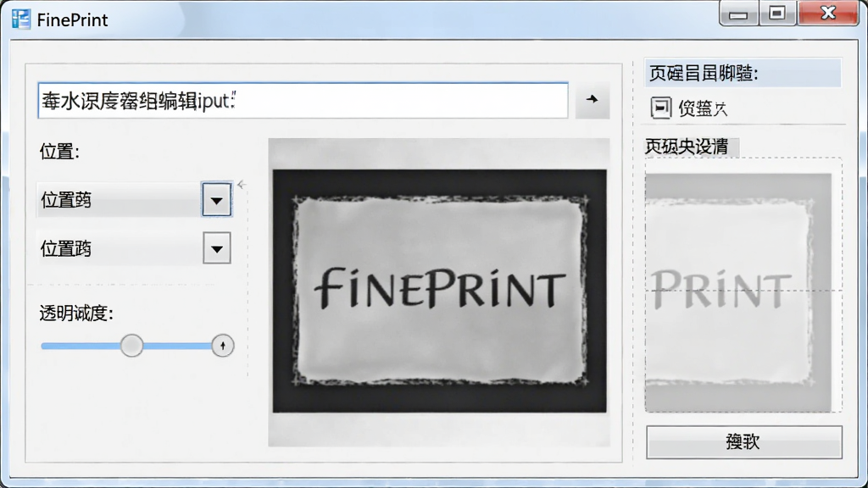The width and height of the screenshot is (868, 488).
Task: Click the arrow button beside the text input
Action: coord(593,100)
